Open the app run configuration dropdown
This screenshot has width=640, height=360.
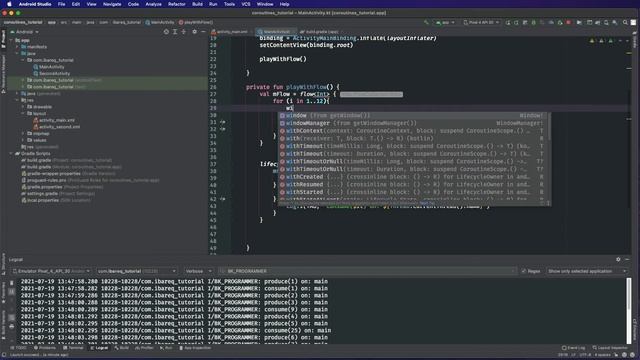tap(445, 22)
